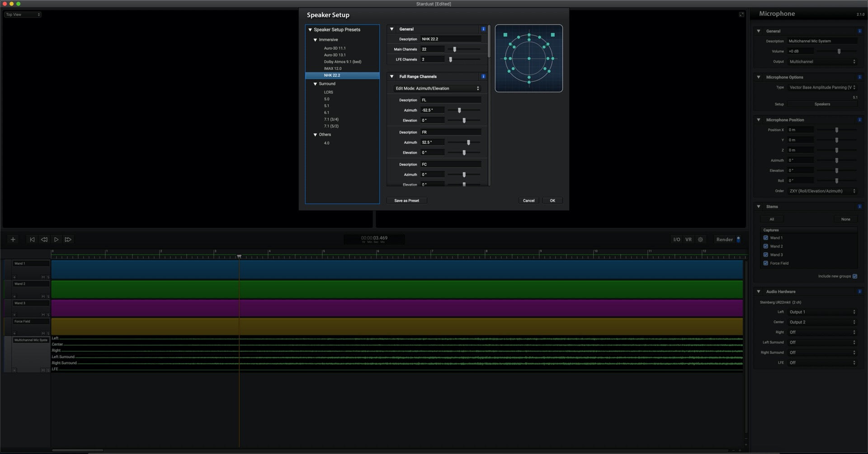Mute the Wand 1 track
868x454 pixels.
(43, 277)
